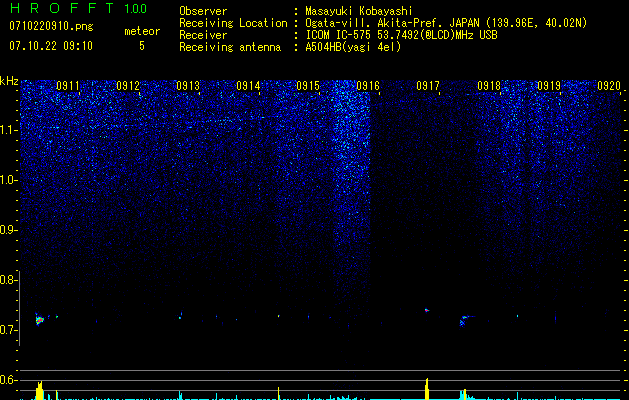Click the 0.9 frequency axis label

(8, 230)
